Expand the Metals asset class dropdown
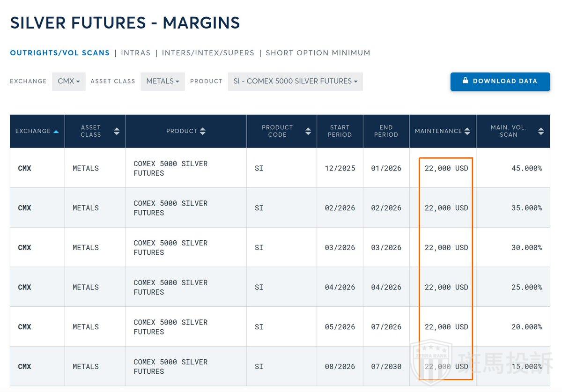562x392 pixels. pos(163,81)
